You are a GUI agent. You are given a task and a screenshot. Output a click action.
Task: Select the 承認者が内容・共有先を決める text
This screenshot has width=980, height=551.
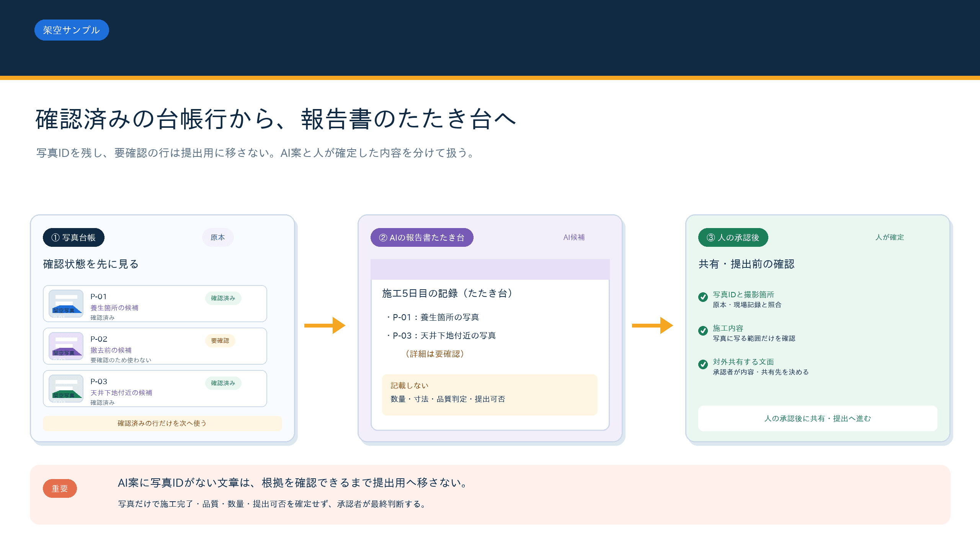(761, 372)
